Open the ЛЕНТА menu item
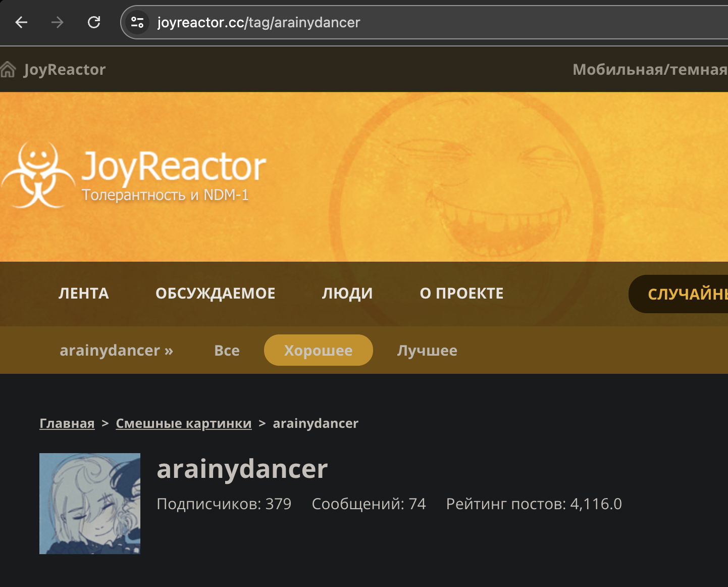Image resolution: width=728 pixels, height=587 pixels. click(x=84, y=293)
